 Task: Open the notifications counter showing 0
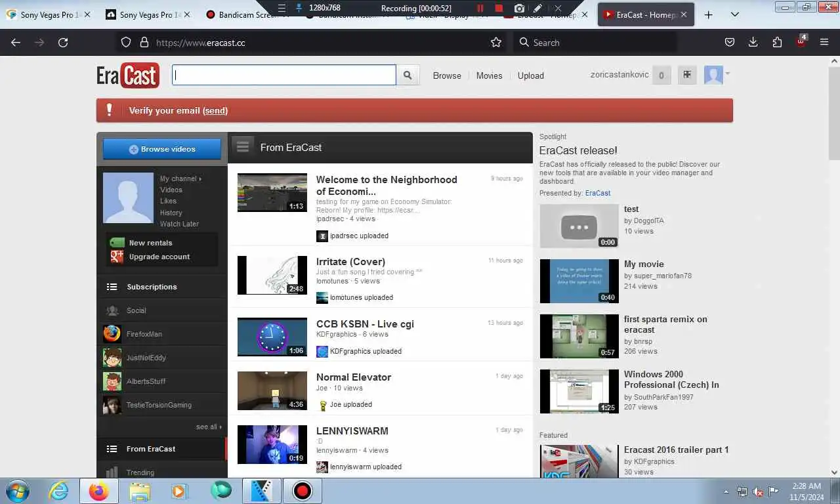point(661,75)
